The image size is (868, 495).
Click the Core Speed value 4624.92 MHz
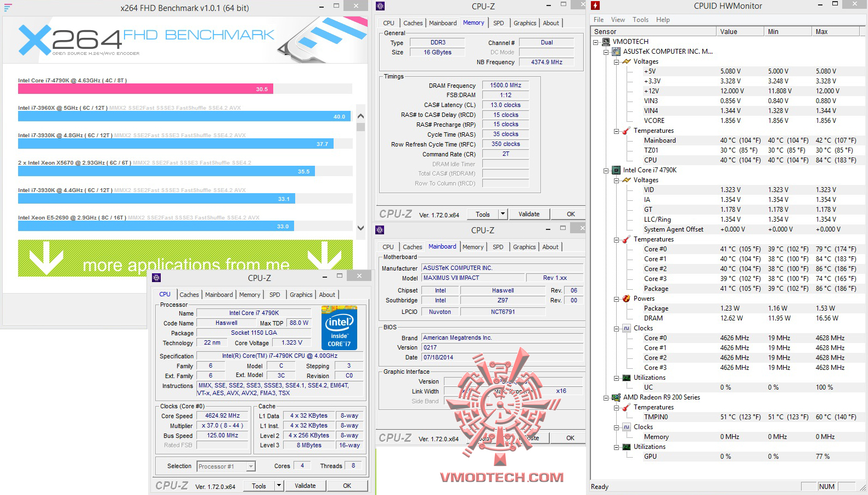pos(223,416)
